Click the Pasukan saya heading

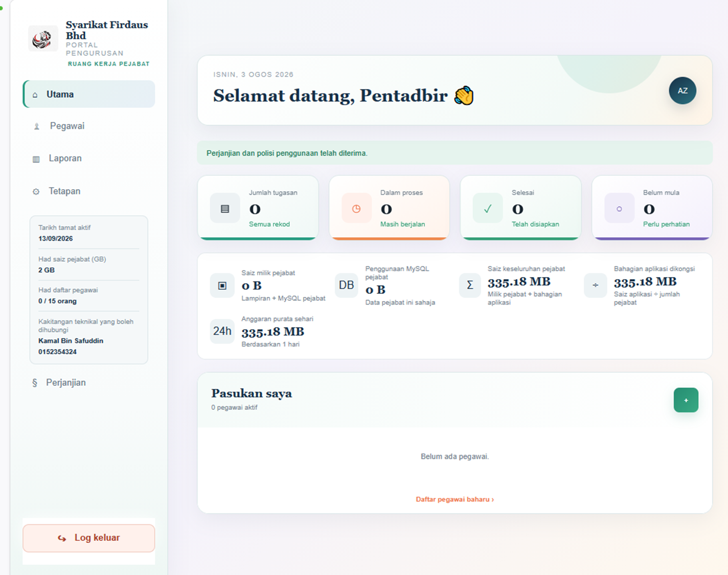[252, 394]
